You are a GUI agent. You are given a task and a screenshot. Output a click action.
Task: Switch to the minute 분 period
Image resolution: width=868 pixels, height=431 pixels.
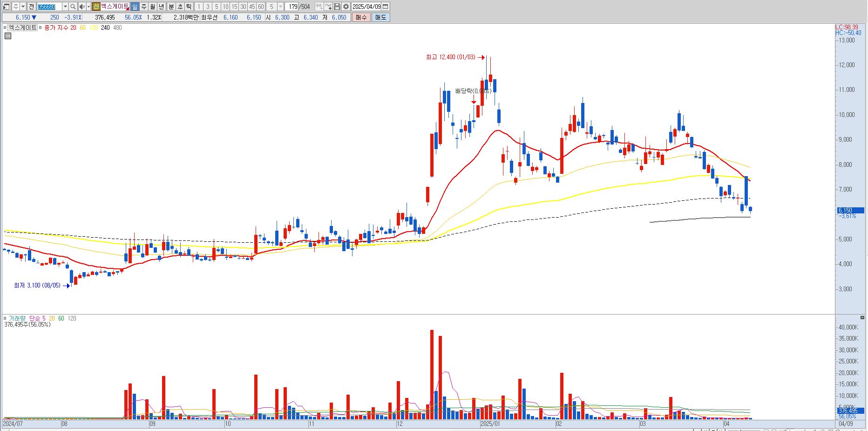click(x=171, y=7)
